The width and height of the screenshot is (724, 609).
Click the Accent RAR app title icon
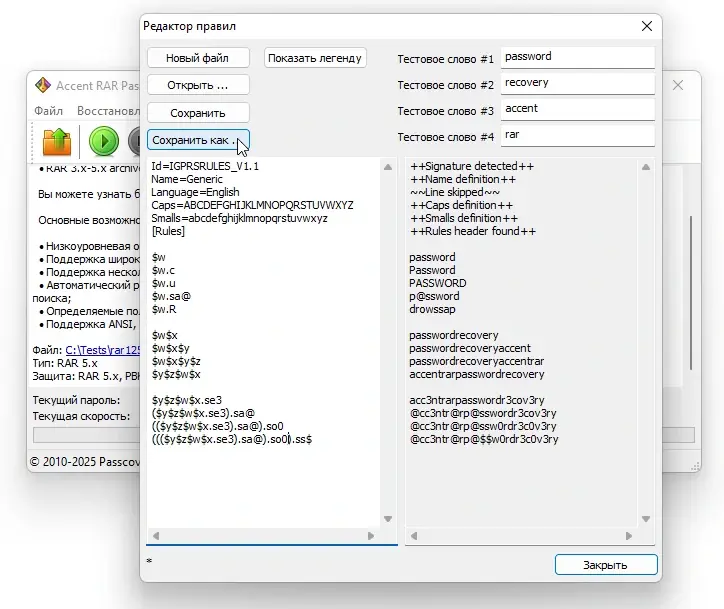point(43,86)
